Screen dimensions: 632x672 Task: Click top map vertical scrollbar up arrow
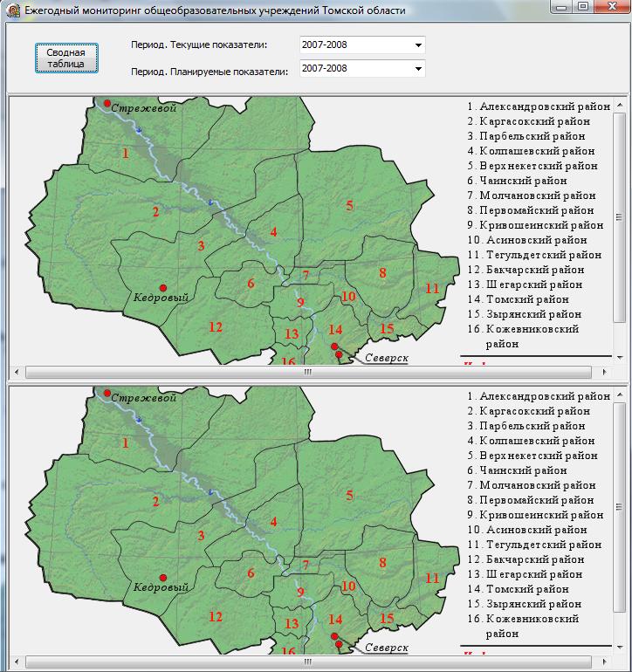pyautogui.click(x=620, y=105)
